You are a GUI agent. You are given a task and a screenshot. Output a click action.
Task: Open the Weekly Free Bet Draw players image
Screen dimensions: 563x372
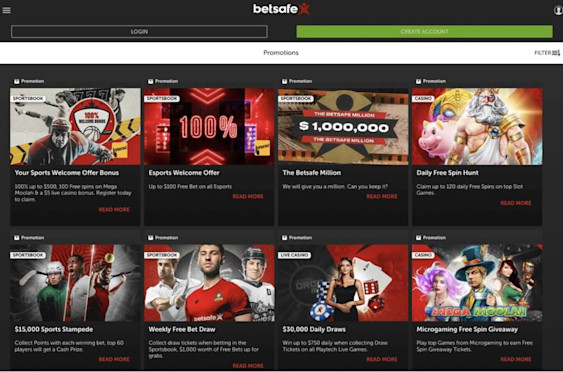pos(209,283)
